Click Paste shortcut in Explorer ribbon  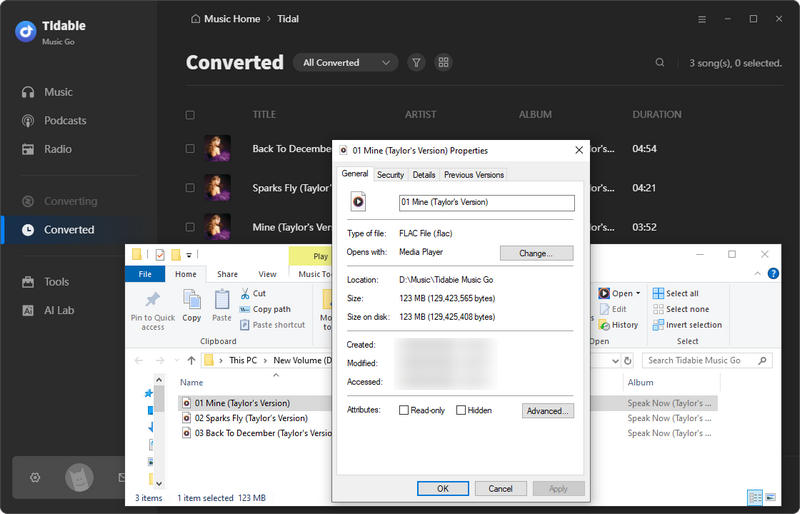(272, 325)
